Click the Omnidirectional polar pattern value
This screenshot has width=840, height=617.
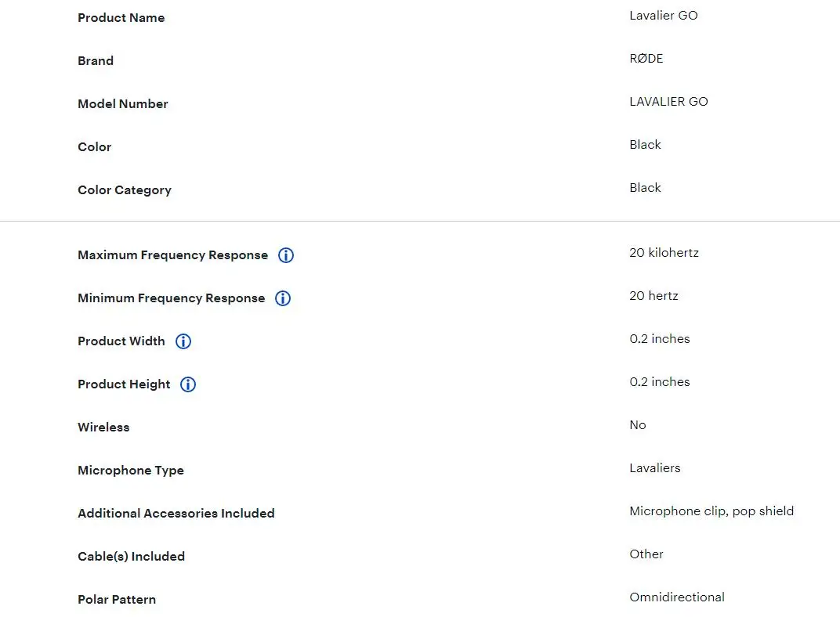[676, 597]
